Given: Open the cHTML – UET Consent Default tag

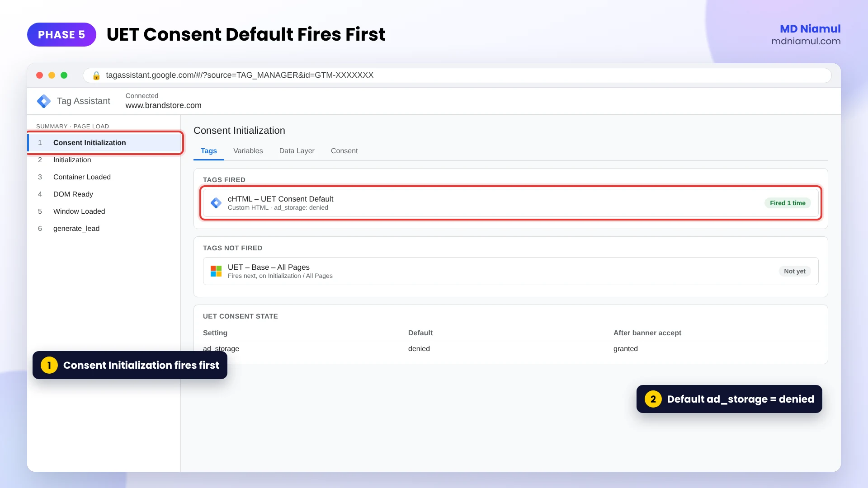Looking at the screenshot, I should point(511,203).
